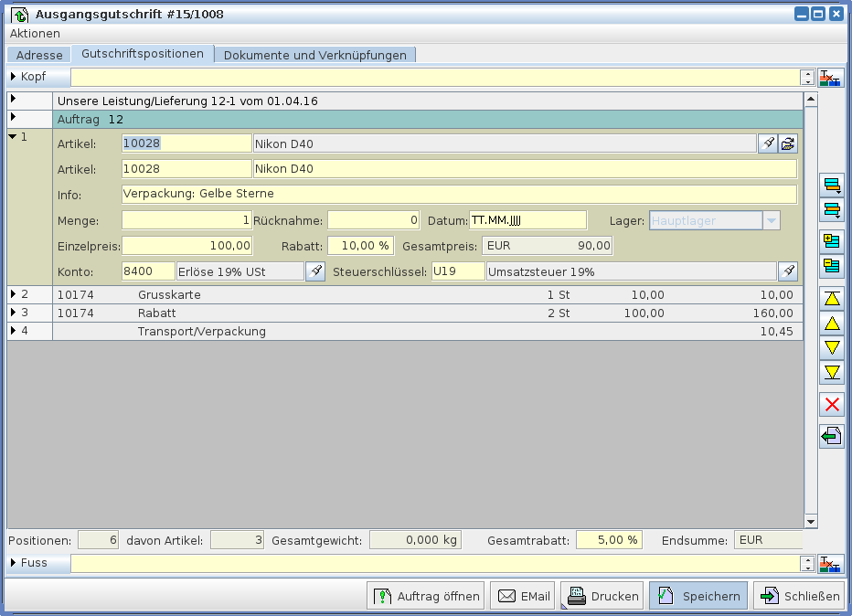Click the green arrow document import icon

tap(832, 436)
